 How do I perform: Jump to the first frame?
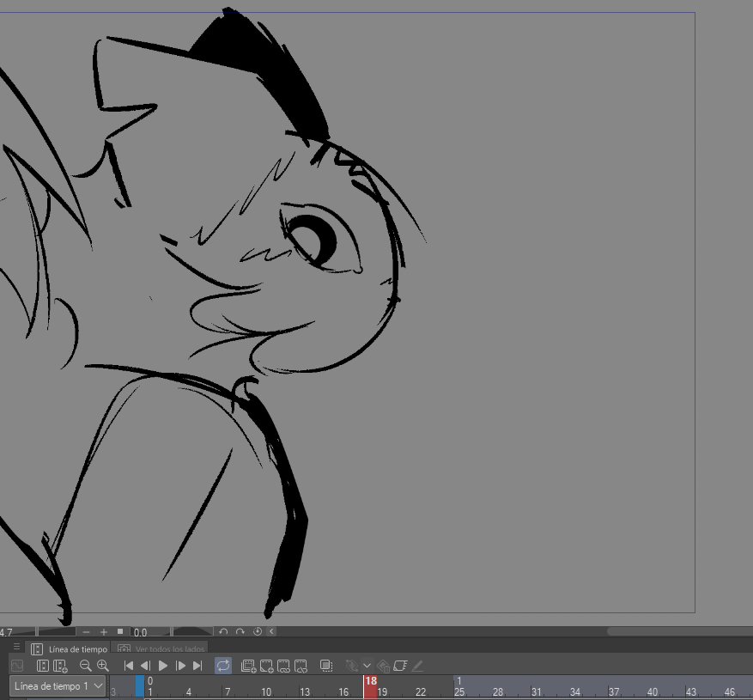128,666
